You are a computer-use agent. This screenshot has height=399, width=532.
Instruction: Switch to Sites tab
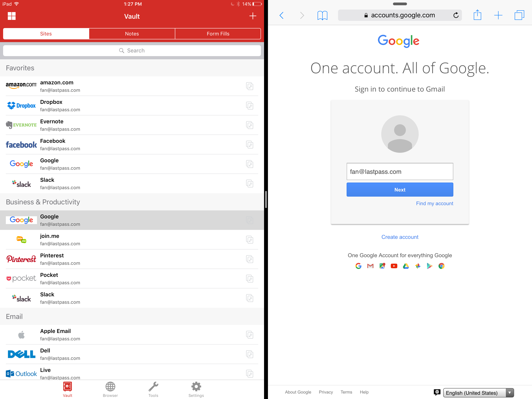coord(46,34)
